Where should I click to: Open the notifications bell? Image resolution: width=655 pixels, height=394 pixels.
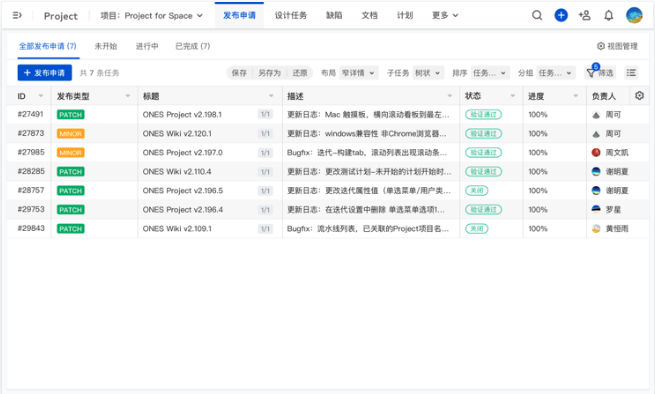(x=609, y=15)
